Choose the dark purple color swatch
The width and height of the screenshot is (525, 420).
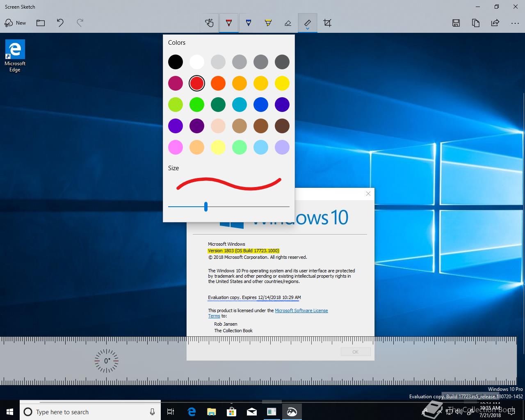point(197,126)
